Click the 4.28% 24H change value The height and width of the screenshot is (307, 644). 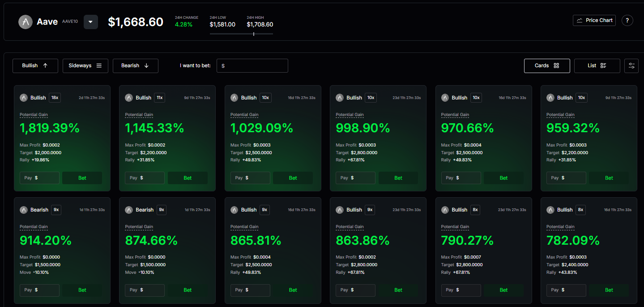click(x=183, y=25)
